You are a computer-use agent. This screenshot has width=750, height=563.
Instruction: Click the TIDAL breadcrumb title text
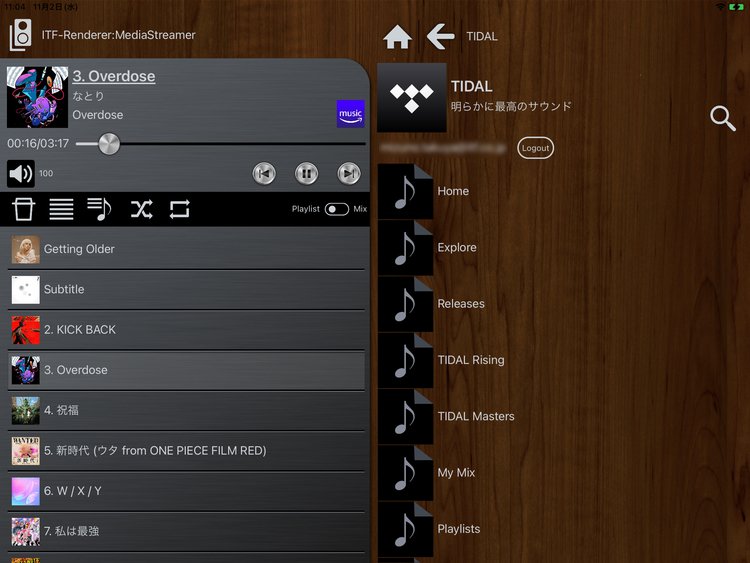[x=482, y=36]
